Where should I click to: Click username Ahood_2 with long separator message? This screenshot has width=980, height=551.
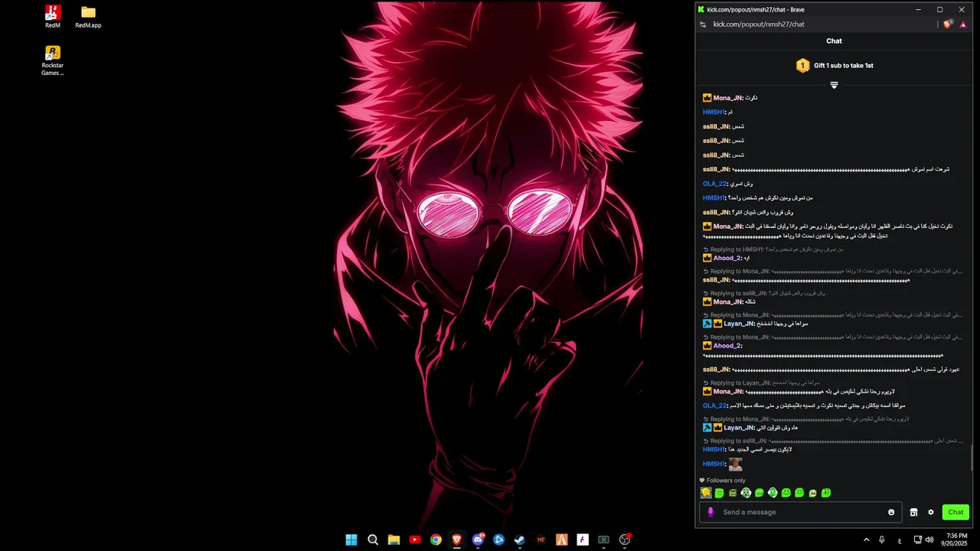[x=727, y=346]
